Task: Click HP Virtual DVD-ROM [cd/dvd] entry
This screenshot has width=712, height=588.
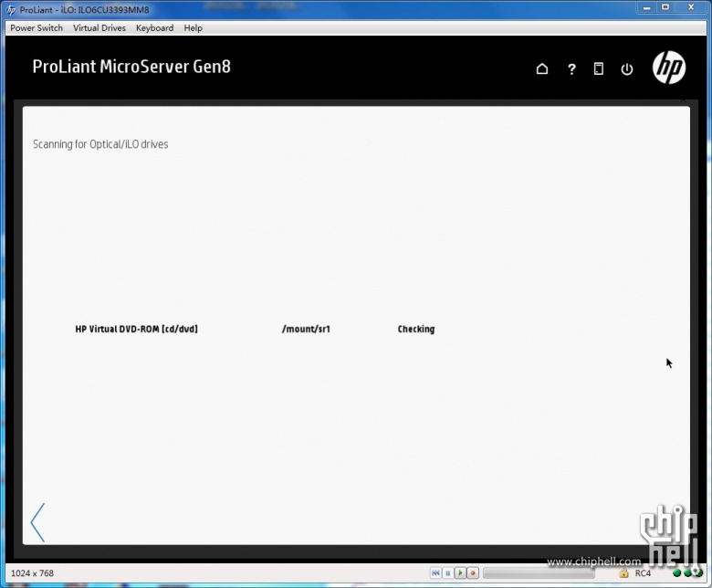Action: tap(136, 329)
